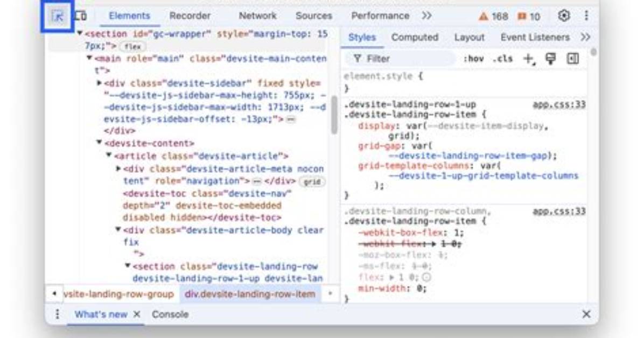Select the devsite-landing-row-group breadcrumb
The width and height of the screenshot is (644, 338).
click(x=118, y=294)
